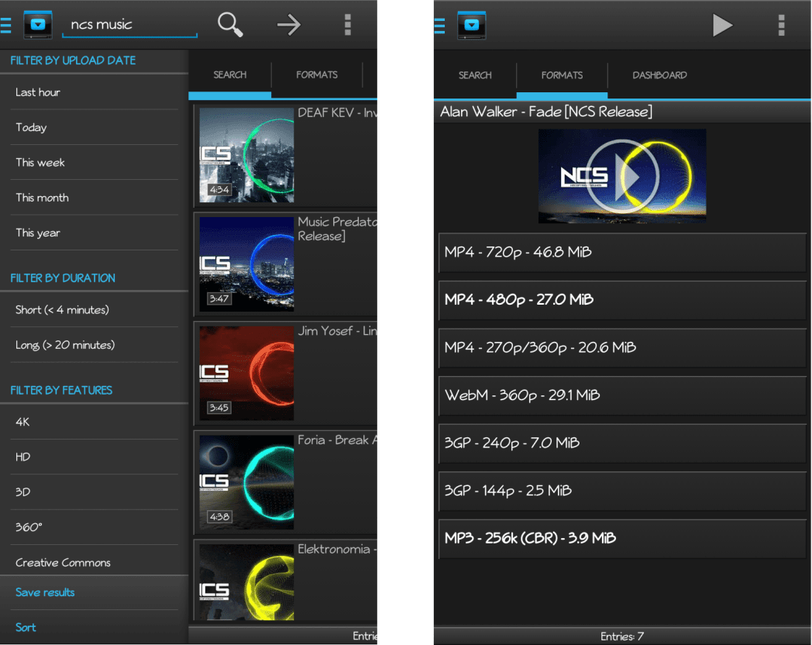
Task: Switch to the FORMATS tab
Action: coord(316,74)
